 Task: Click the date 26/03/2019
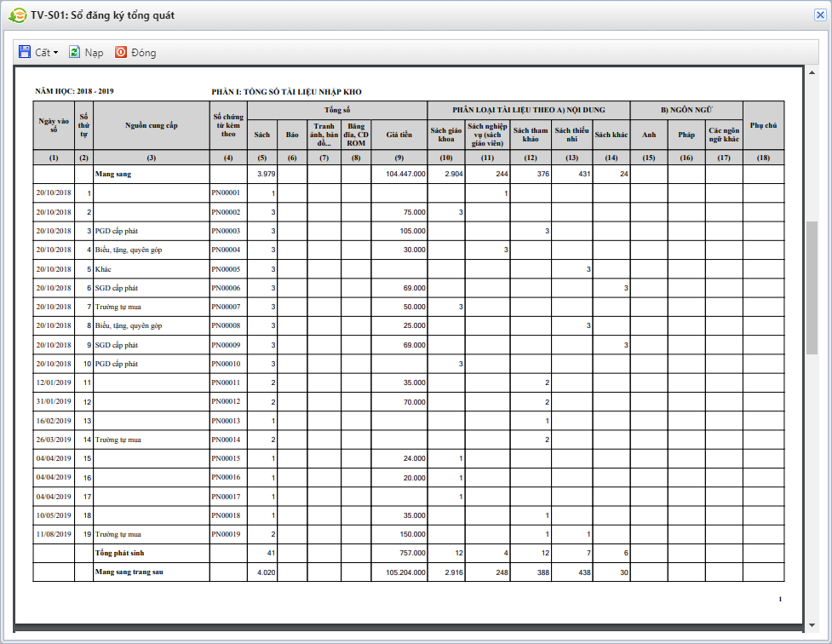[x=54, y=440]
